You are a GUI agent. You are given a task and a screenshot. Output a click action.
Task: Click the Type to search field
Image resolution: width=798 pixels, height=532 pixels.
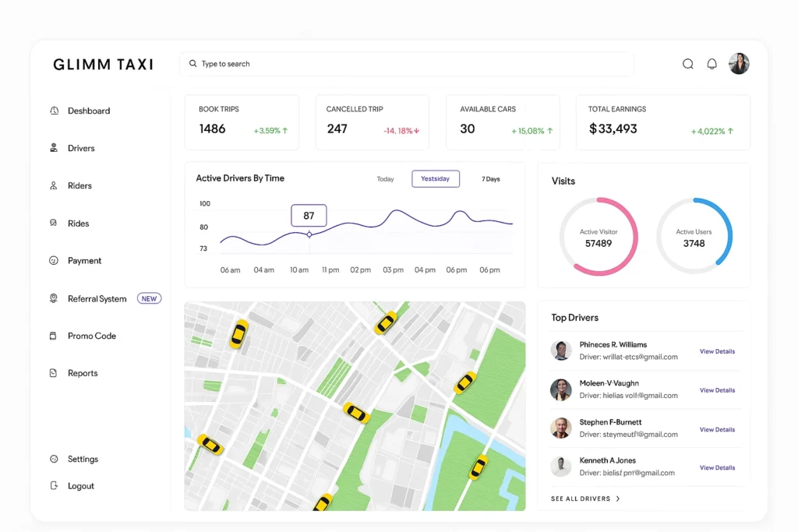pos(405,64)
